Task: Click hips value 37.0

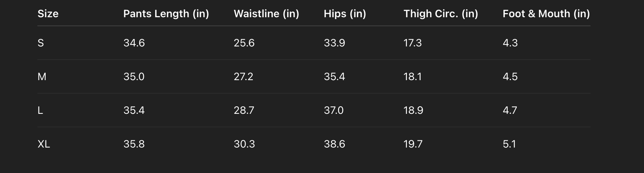Action: tap(334, 110)
